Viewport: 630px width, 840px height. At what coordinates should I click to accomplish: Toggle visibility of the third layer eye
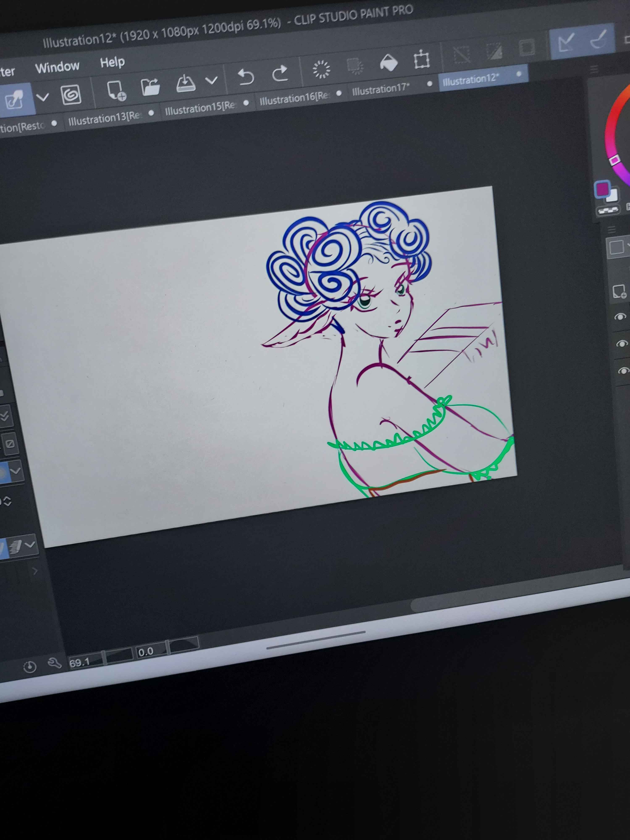point(623,371)
